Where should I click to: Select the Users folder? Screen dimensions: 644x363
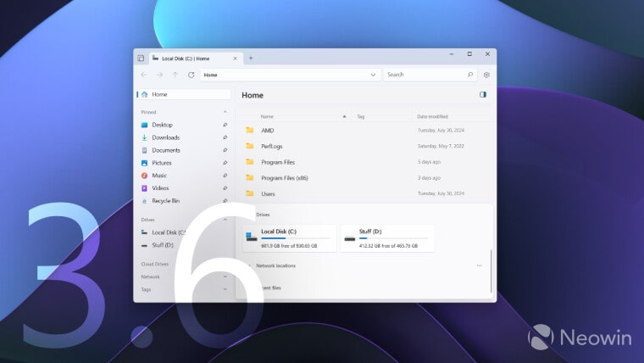[x=364, y=193]
